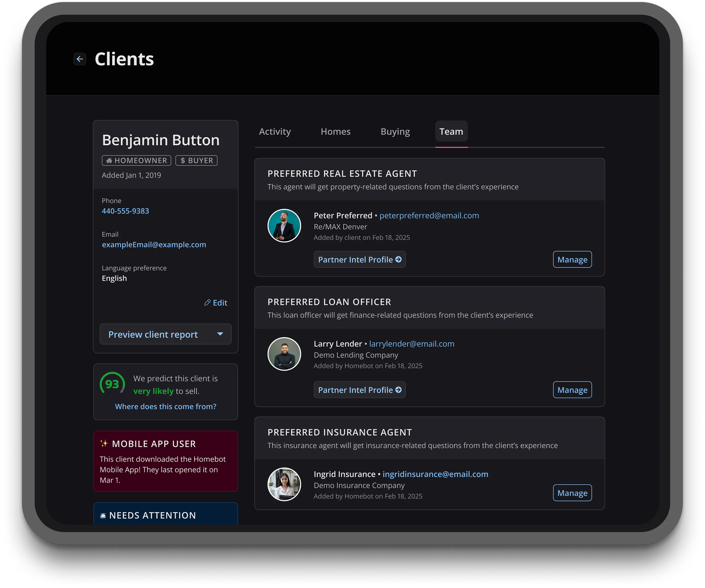Open 'Where does this come from?' link

(166, 407)
